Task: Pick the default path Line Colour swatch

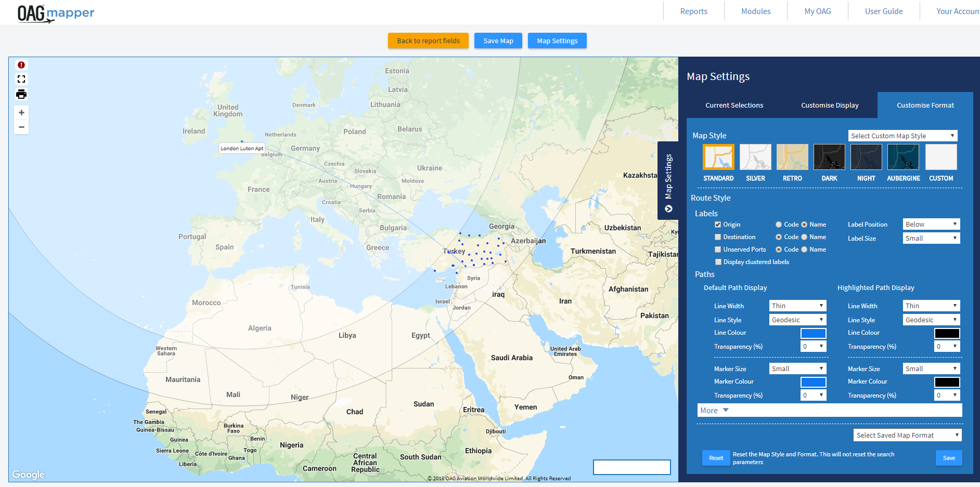Action: click(813, 333)
